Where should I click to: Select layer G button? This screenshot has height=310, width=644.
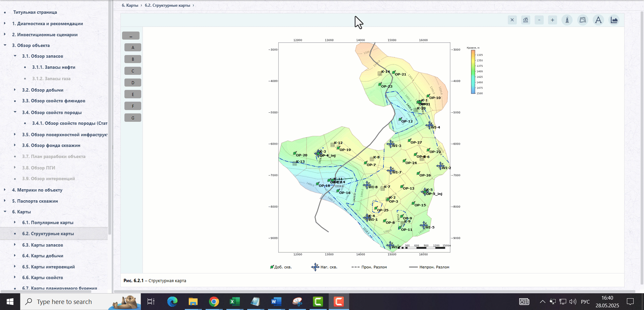coord(133,118)
